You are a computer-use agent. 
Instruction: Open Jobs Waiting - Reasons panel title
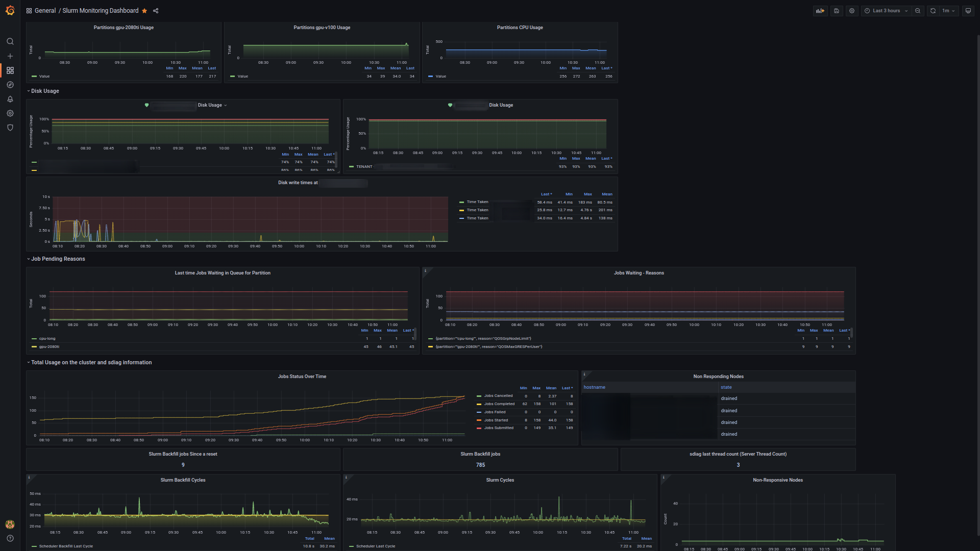click(639, 273)
